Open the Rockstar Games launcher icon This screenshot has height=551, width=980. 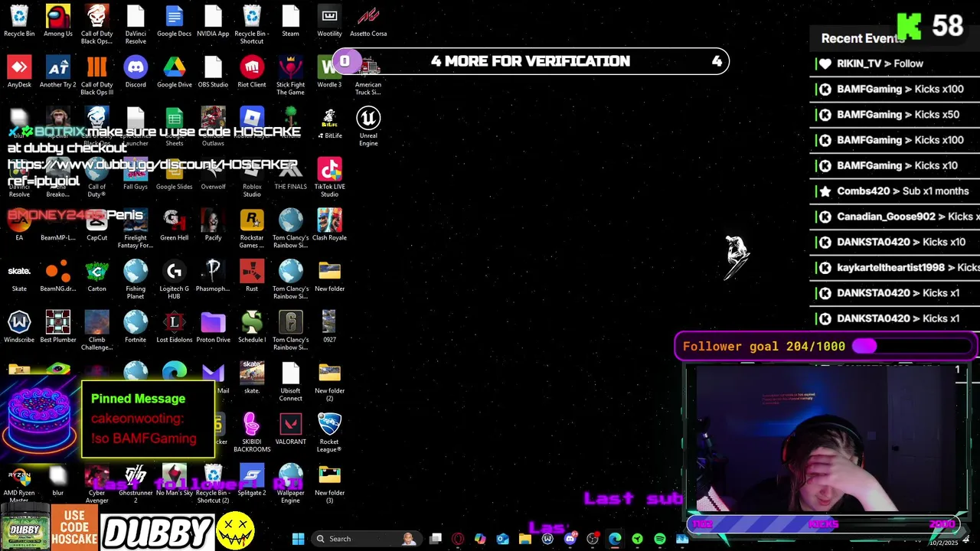[x=252, y=228]
